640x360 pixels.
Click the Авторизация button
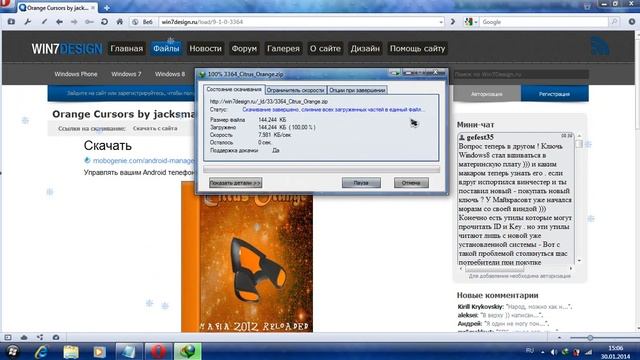pyautogui.click(x=487, y=94)
